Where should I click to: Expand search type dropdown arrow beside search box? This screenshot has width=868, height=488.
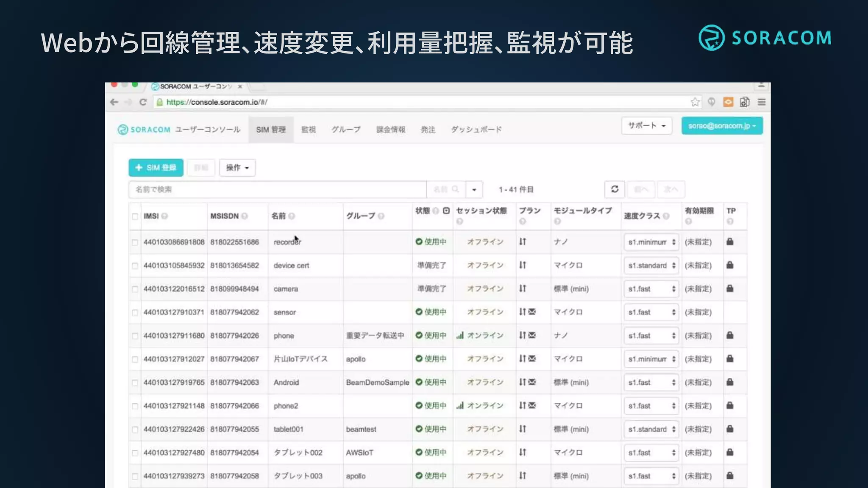[x=474, y=189]
